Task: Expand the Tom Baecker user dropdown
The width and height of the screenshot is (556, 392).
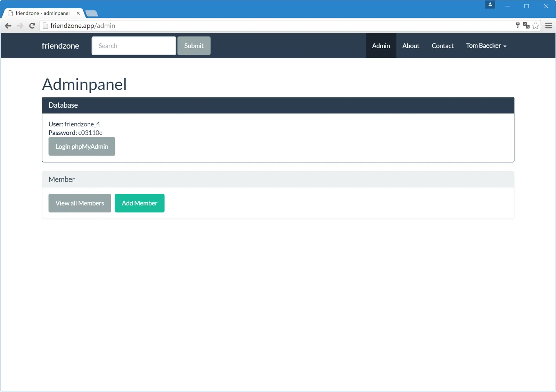Action: [x=486, y=46]
